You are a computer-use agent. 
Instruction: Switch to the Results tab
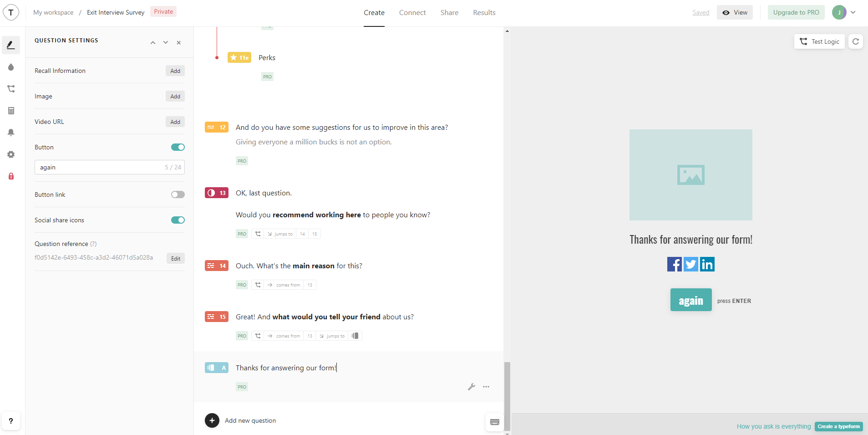(484, 13)
